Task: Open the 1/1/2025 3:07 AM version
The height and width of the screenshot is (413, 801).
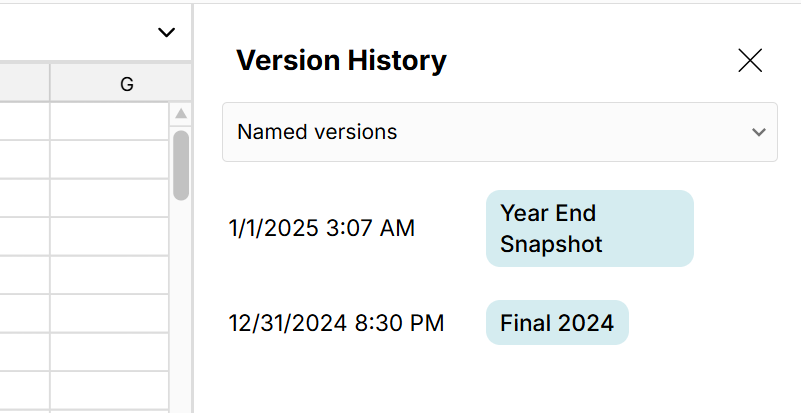Action: click(321, 228)
